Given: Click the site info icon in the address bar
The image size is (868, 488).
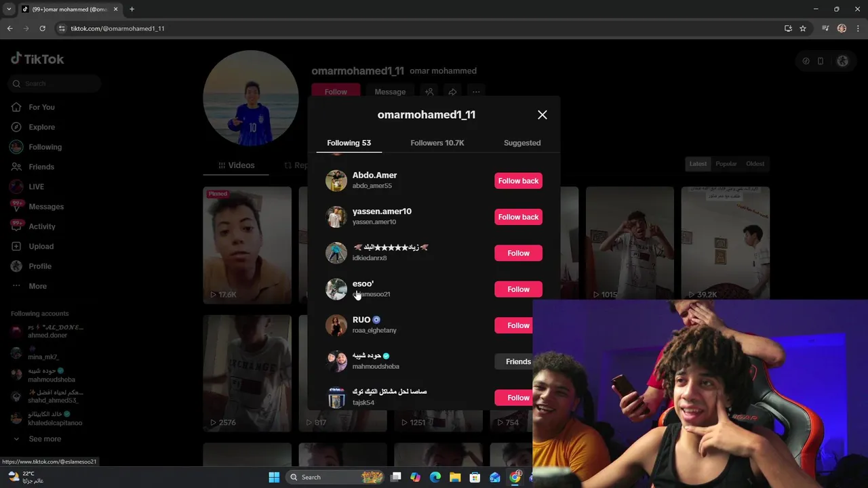Looking at the screenshot, I should point(62,28).
